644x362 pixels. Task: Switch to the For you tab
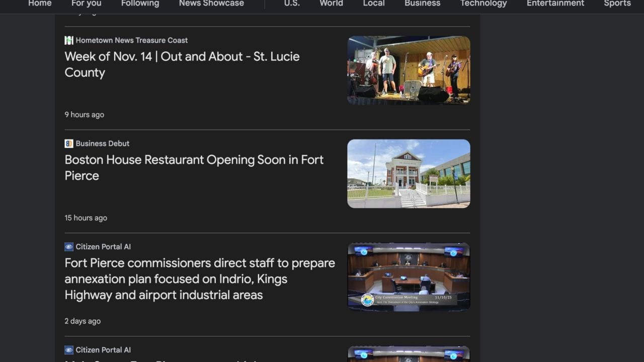[86, 3]
